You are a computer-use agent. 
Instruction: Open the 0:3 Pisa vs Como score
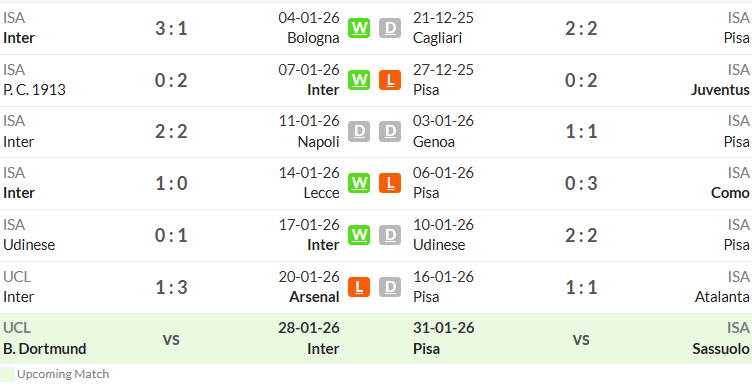click(x=581, y=183)
